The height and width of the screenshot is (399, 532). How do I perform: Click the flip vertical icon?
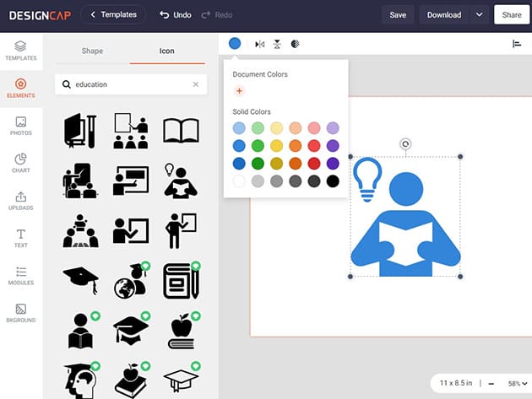(277, 44)
